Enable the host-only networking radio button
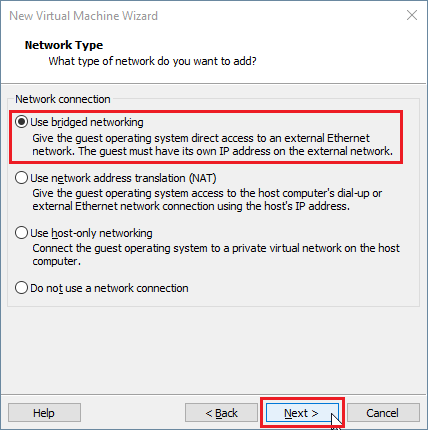 click(x=21, y=233)
